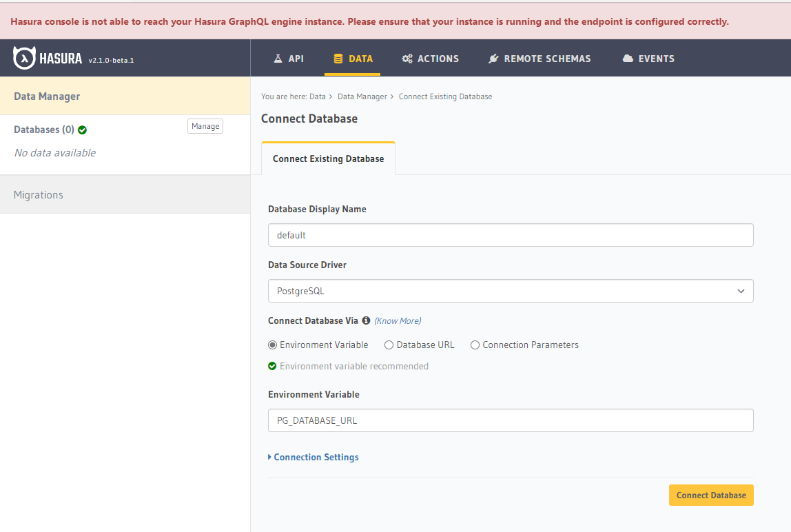Click the green check near Environment variable recommended
Viewport: 791px width, 532px height.
coord(272,366)
